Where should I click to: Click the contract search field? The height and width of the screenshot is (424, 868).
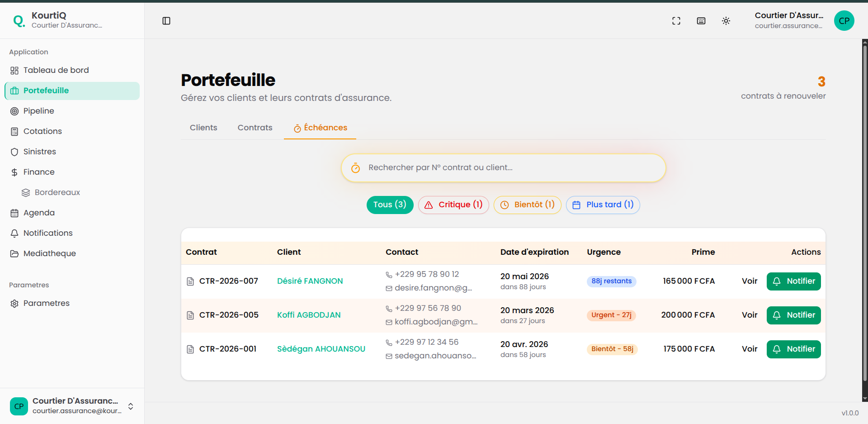pyautogui.click(x=503, y=167)
